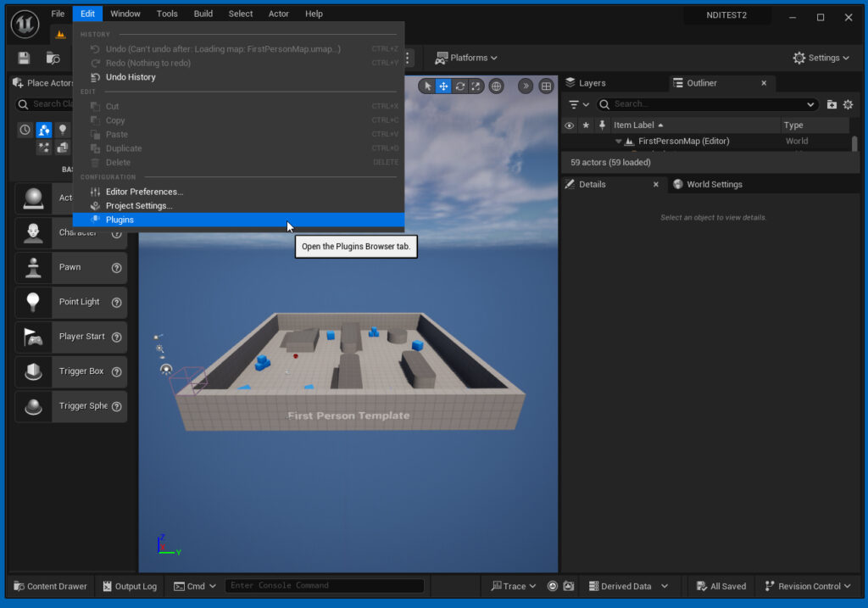868x608 pixels.
Task: Toggle the star favorites column in Outliner
Action: [x=586, y=125]
